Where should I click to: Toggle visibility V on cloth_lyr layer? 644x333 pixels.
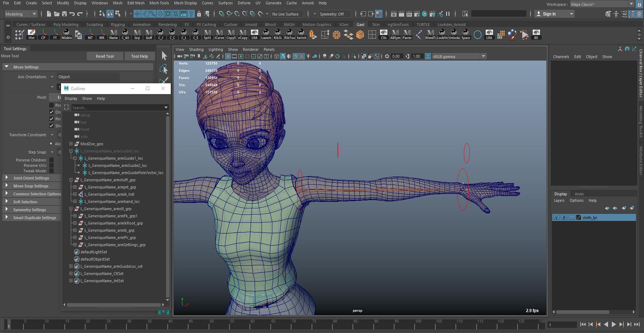coord(556,218)
